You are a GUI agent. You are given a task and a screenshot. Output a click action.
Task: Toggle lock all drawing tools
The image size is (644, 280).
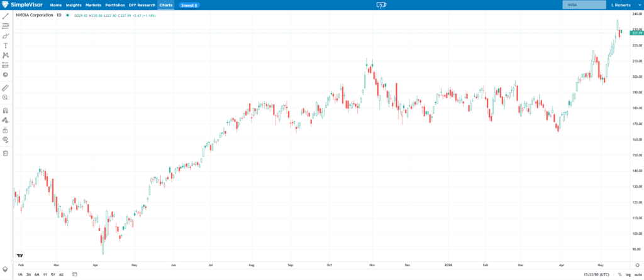(x=5, y=130)
